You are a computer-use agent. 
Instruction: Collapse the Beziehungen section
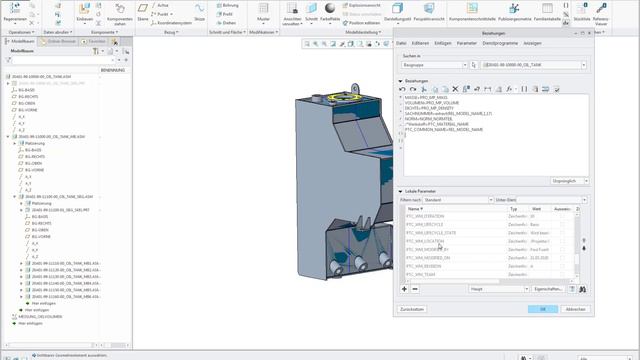(400, 81)
